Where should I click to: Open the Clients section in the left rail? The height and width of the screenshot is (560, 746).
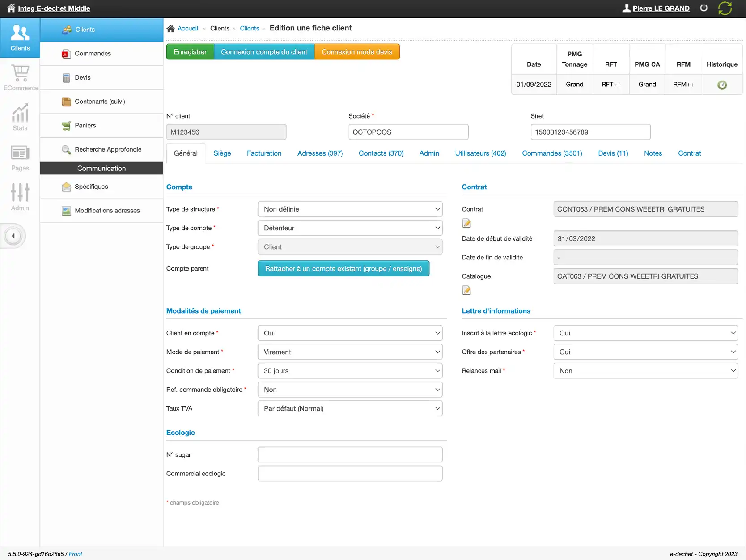(20, 38)
